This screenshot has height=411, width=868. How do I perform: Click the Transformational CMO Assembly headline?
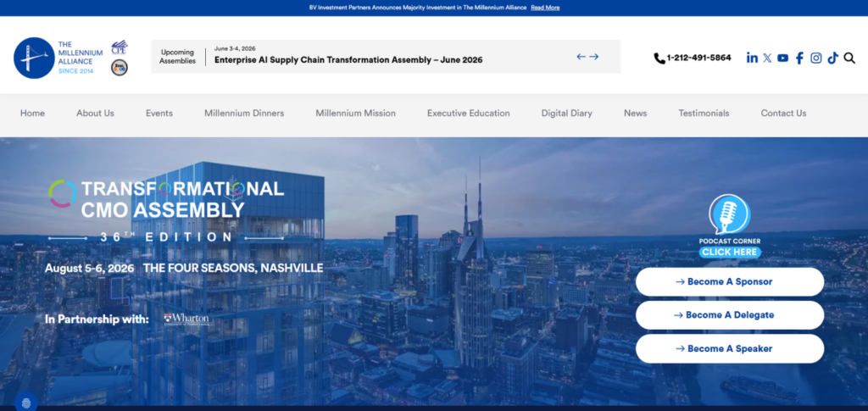[183, 199]
